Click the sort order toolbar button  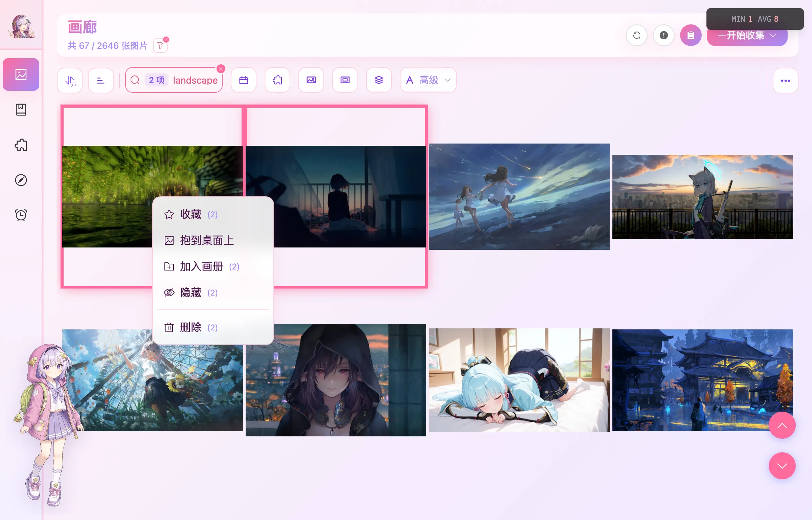pos(70,80)
